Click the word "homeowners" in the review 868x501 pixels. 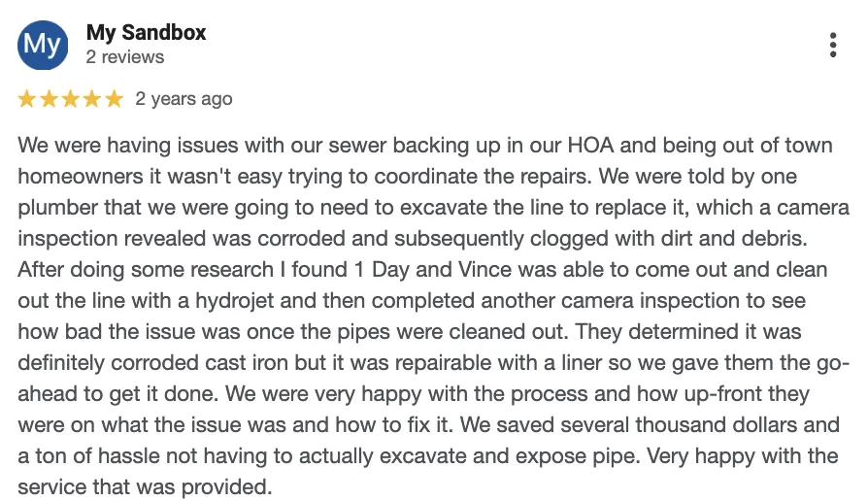[81, 177]
